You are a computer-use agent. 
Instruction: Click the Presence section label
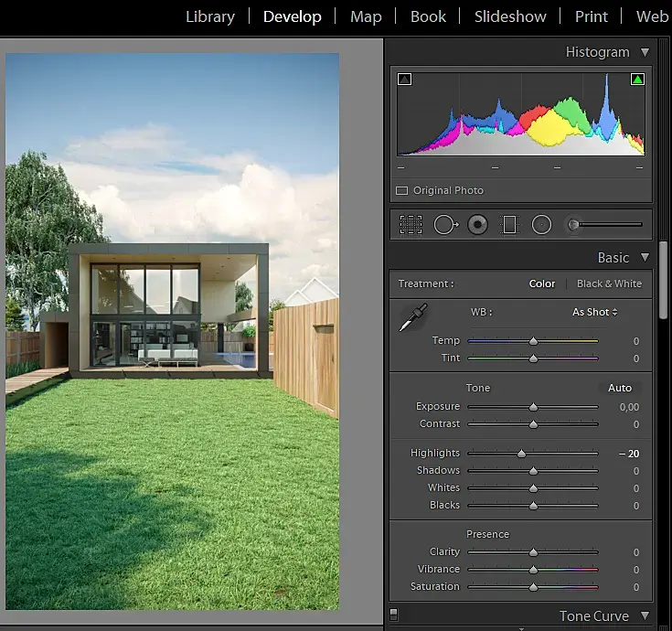click(487, 534)
